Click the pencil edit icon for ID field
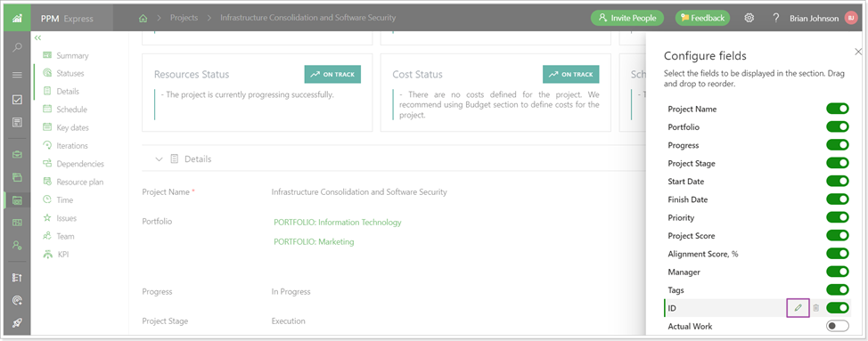Screen dimensions: 868x341 click(798, 308)
